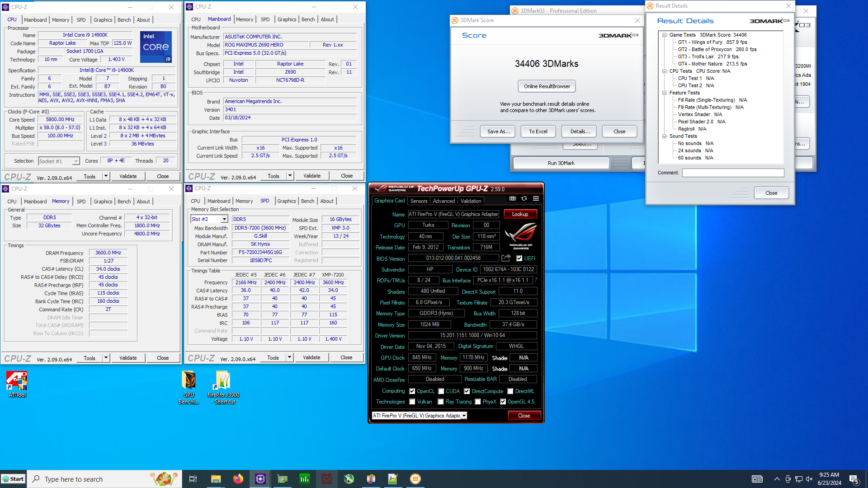Collapse the CPU Tests tree node
This screenshot has width=868, height=488.
click(665, 71)
